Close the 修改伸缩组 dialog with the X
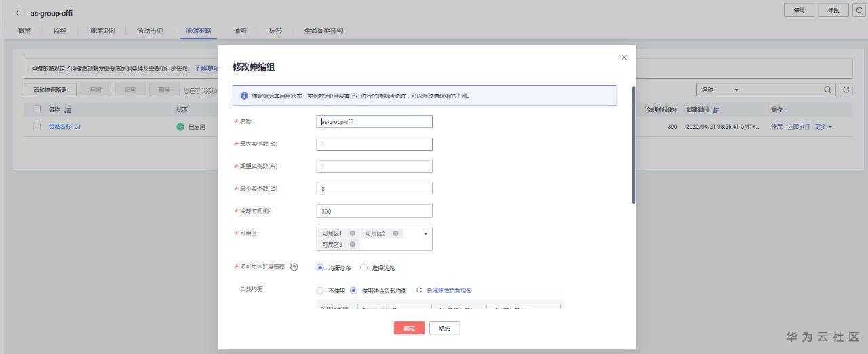The height and width of the screenshot is (354, 868). (x=624, y=58)
